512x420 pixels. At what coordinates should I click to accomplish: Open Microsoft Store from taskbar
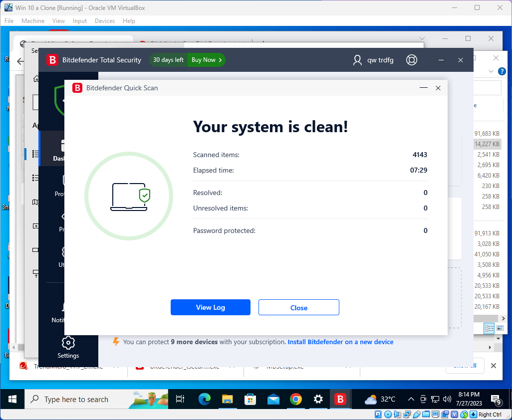(250, 399)
